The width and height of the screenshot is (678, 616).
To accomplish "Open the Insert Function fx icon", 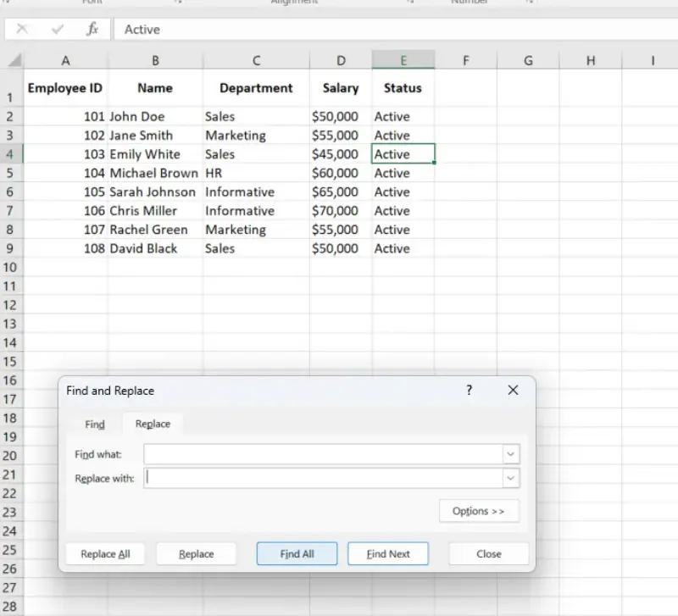I will [92, 29].
